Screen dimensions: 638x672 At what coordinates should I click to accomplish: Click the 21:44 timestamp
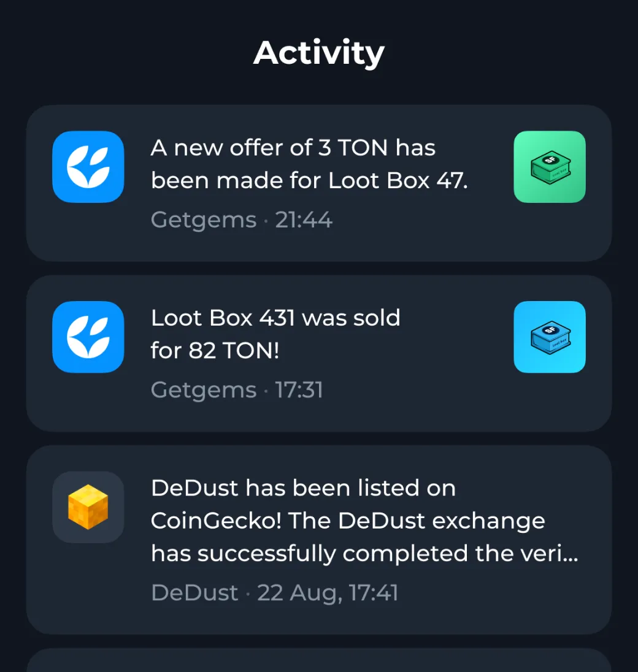click(304, 220)
